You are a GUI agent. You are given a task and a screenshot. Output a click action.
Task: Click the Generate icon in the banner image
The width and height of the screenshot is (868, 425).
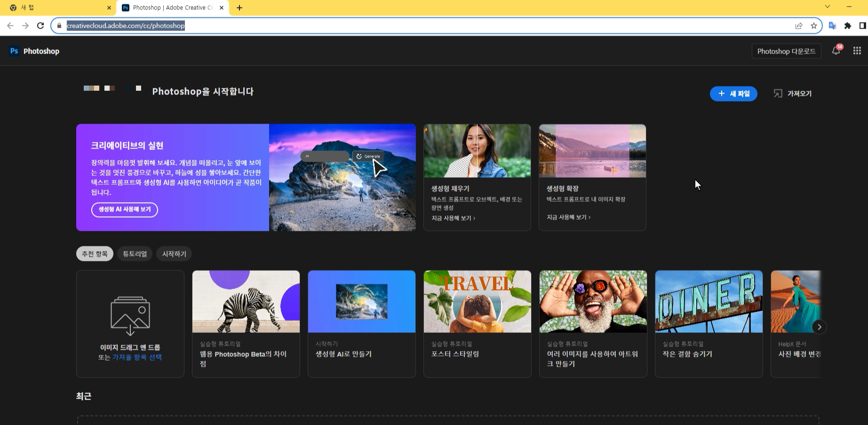pyautogui.click(x=359, y=156)
